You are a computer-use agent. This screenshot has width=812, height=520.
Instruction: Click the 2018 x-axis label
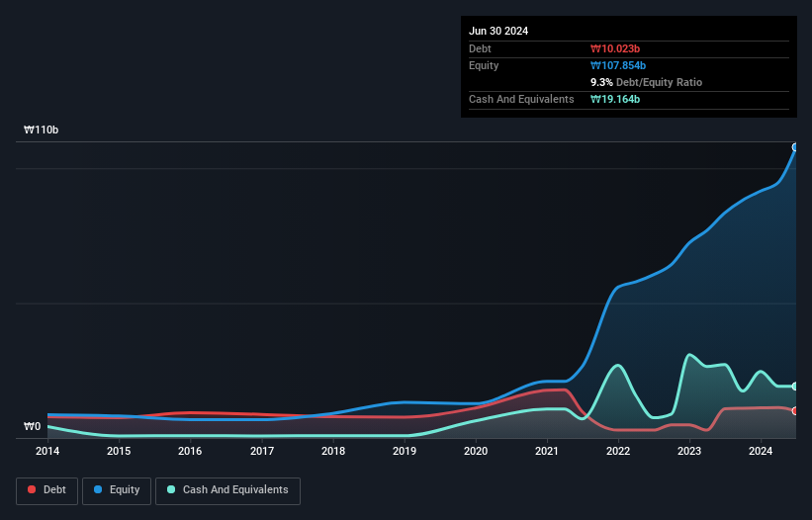coord(333,451)
